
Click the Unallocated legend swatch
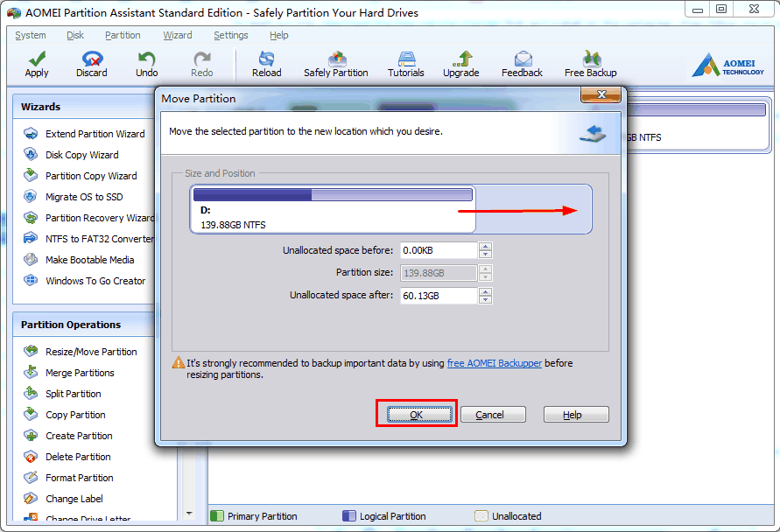tap(481, 516)
